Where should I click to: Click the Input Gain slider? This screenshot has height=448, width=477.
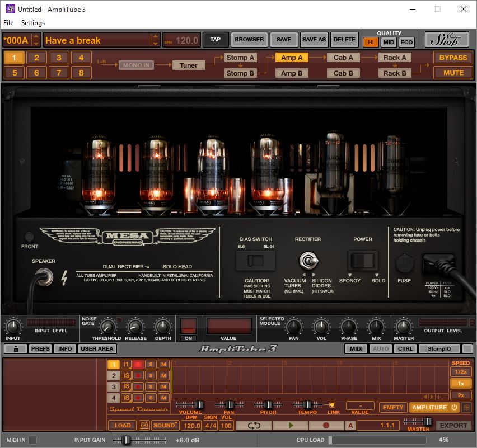(x=139, y=440)
